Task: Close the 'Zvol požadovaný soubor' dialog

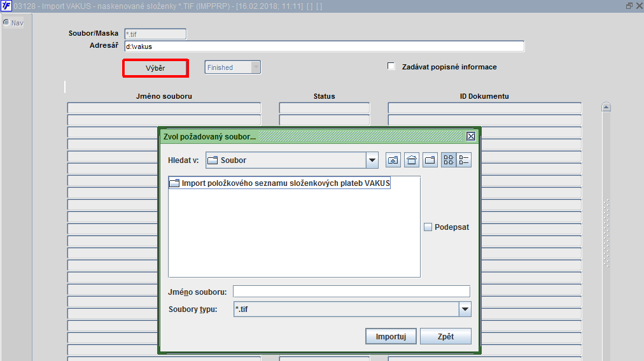Action: click(x=471, y=136)
